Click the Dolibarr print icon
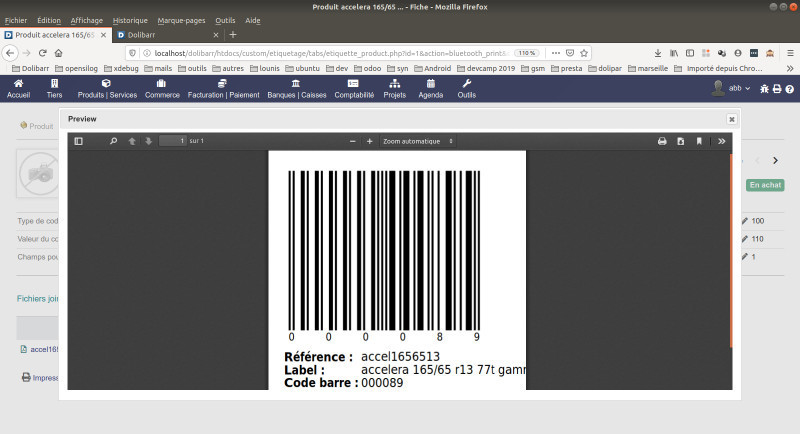The width and height of the screenshot is (800, 434). point(777,89)
